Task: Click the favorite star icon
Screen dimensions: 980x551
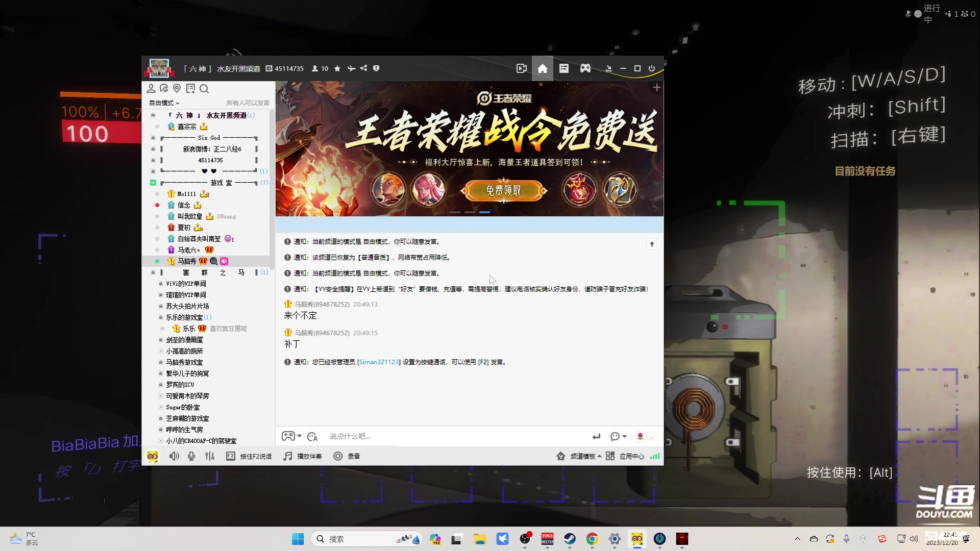Action: pos(337,68)
